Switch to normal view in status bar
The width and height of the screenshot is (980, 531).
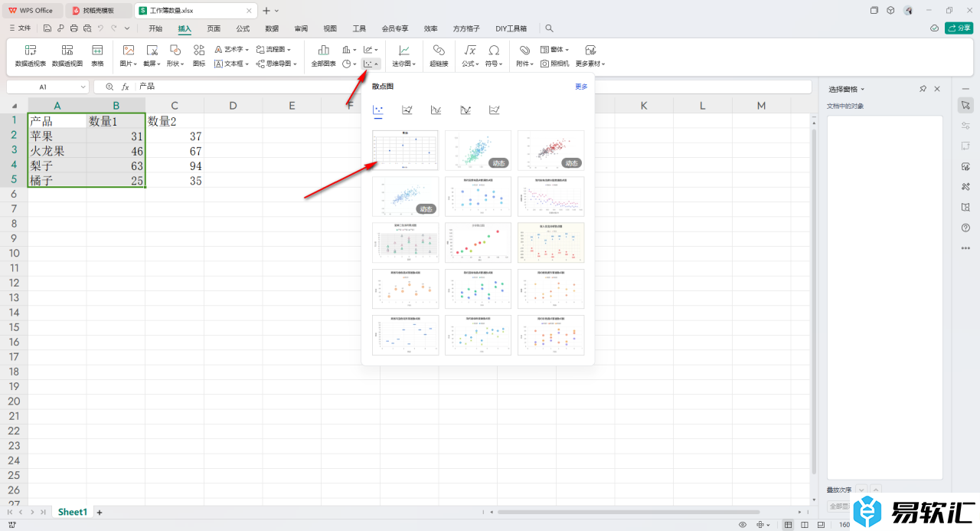pyautogui.click(x=789, y=525)
